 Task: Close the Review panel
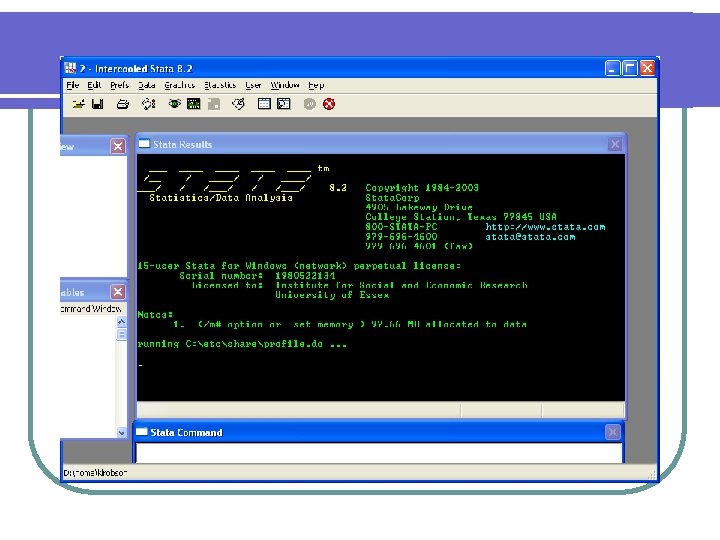(118, 146)
